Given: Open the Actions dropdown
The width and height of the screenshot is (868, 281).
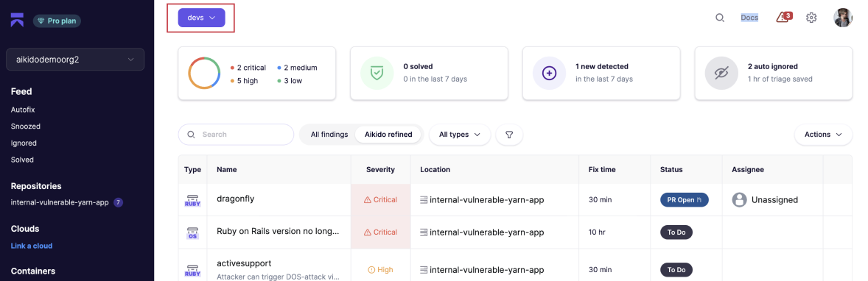Looking at the screenshot, I should [x=823, y=135].
